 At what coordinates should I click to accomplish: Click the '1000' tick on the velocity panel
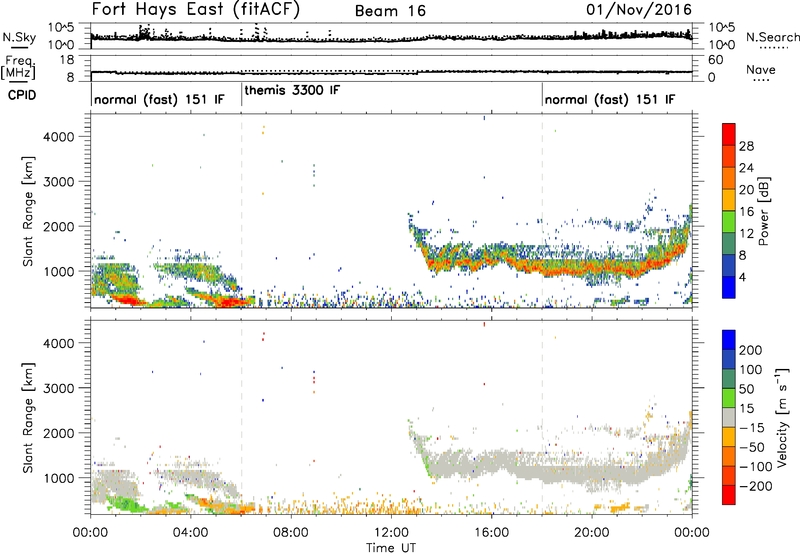(58, 478)
